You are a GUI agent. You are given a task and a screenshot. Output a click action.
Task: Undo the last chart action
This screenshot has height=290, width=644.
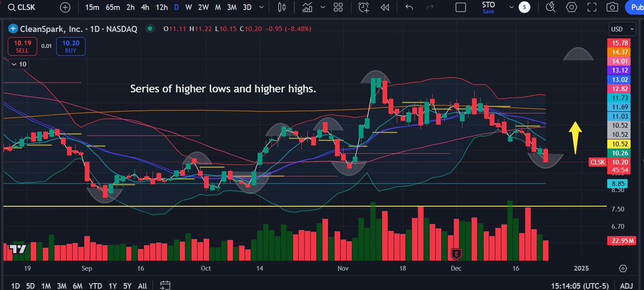tap(409, 8)
